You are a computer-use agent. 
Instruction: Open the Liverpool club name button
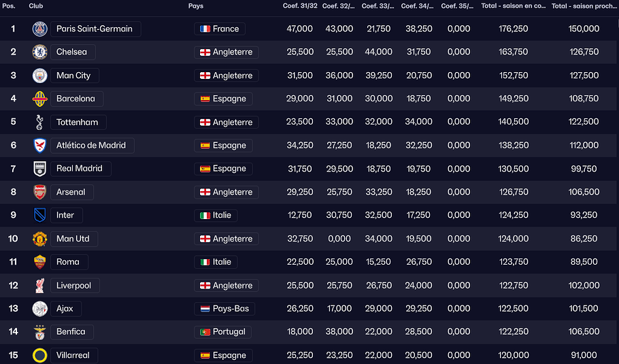pos(73,286)
